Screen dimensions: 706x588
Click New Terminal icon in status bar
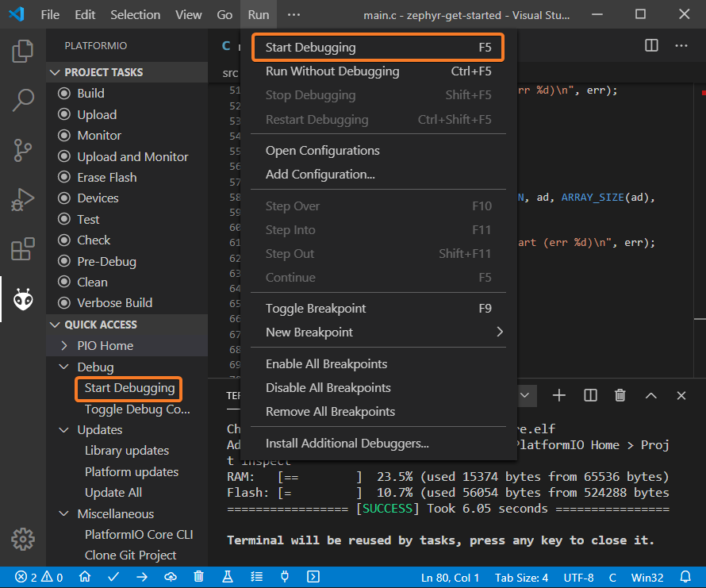pyautogui.click(x=313, y=577)
